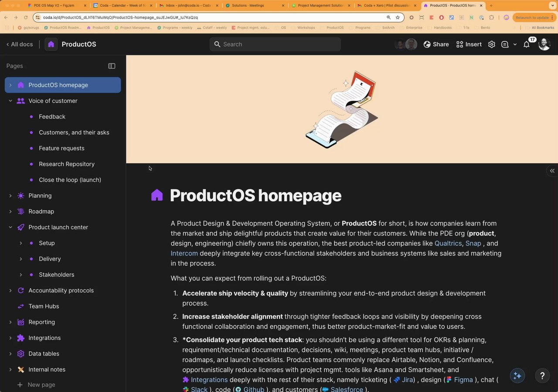558x392 pixels.
Task: Expand the Setup subpage
Action: (20, 243)
